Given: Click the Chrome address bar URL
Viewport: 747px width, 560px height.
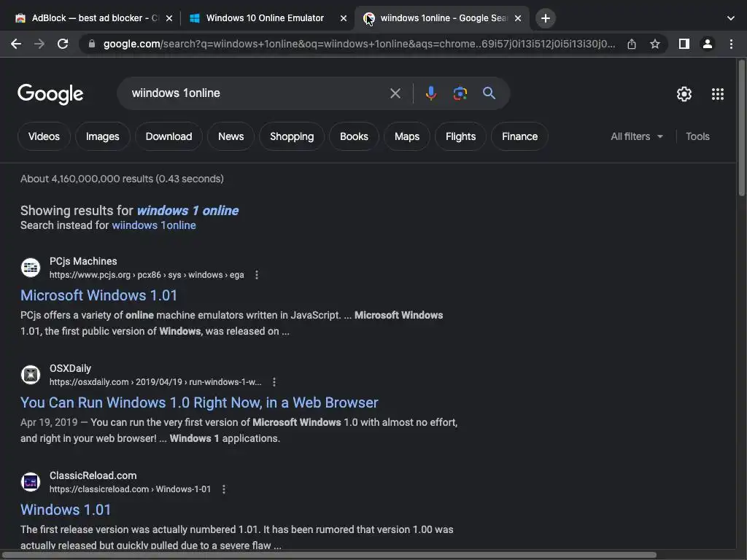Looking at the screenshot, I should tap(359, 44).
